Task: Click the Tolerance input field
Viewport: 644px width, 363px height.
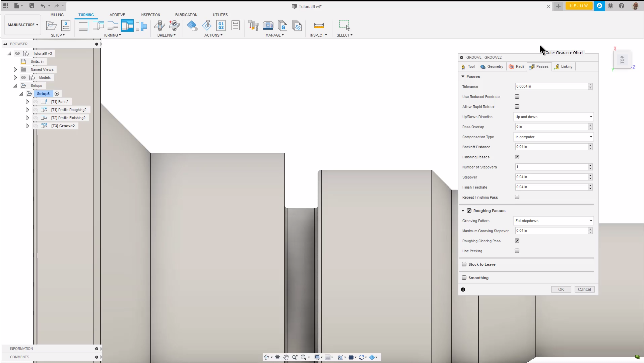Action: tap(552, 87)
